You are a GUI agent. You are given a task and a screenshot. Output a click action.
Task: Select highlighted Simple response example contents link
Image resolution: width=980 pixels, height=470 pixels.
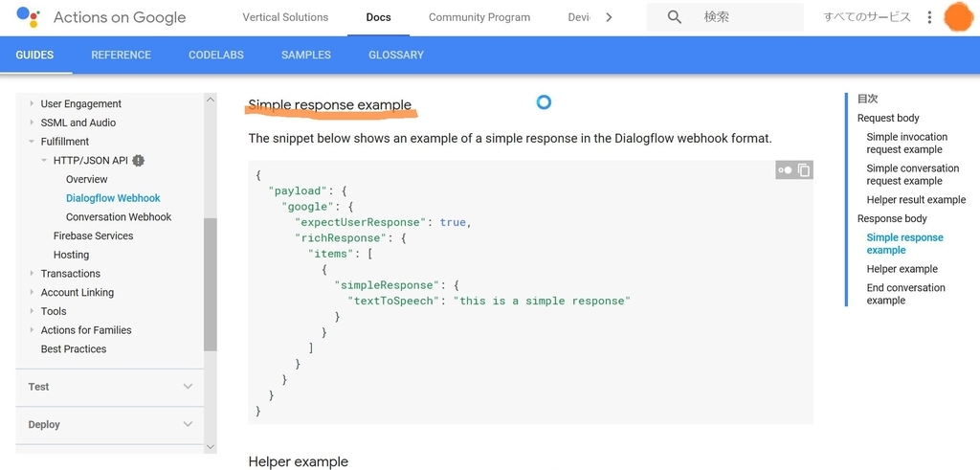[905, 244]
